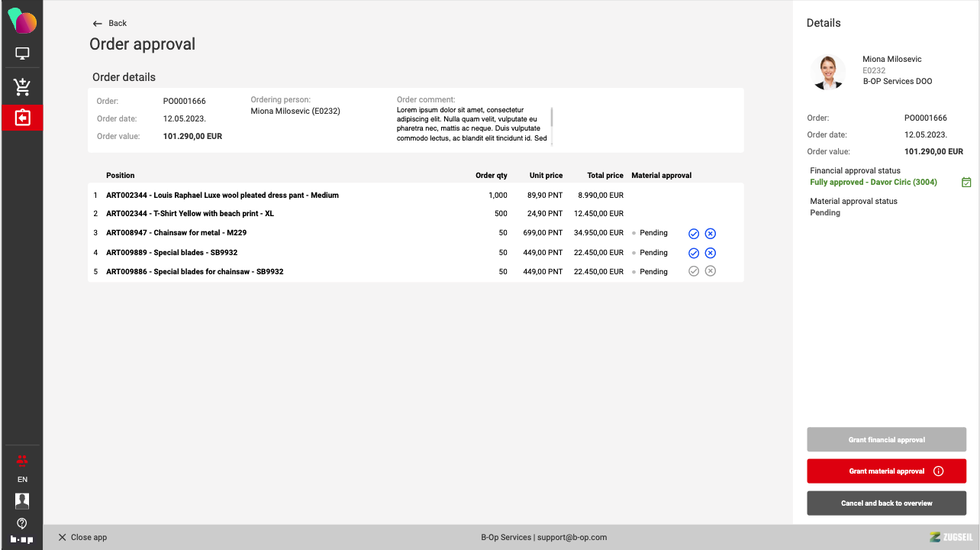The image size is (980, 550).
Task: Switch language using EN selector
Action: pyautogui.click(x=22, y=480)
